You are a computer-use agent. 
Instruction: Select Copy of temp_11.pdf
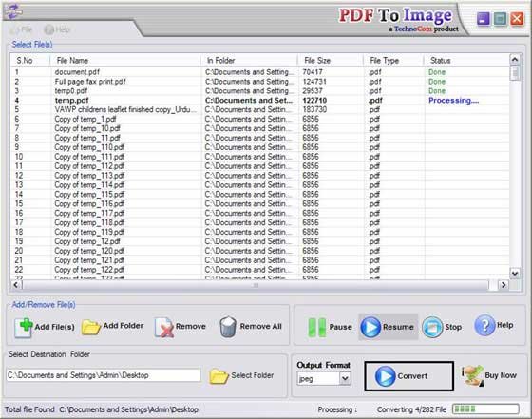tap(260, 138)
